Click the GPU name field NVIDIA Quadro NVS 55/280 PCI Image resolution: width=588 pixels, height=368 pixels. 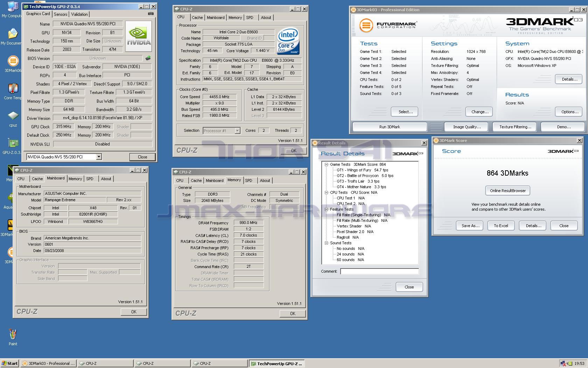click(88, 24)
